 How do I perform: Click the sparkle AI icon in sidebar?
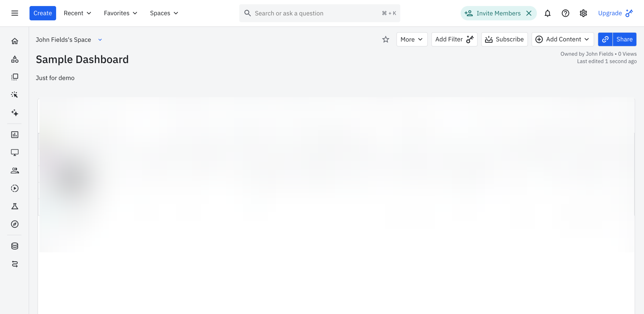pos(15,113)
